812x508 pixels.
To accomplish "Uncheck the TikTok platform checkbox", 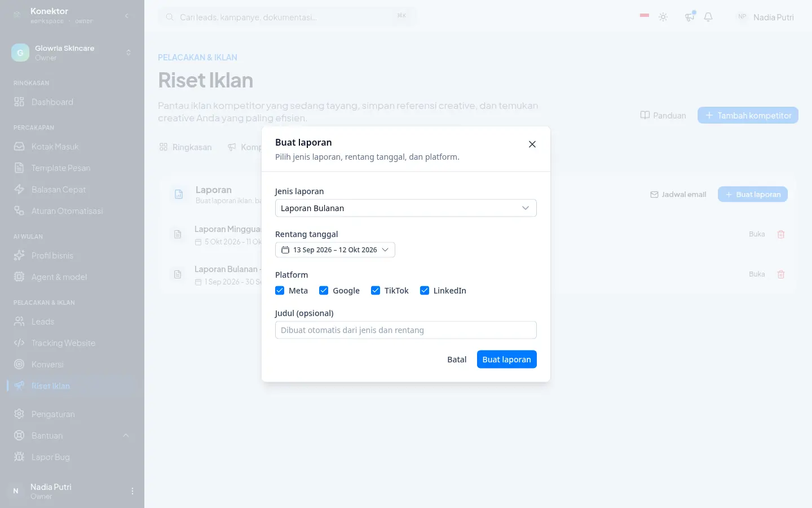I will click(x=376, y=290).
